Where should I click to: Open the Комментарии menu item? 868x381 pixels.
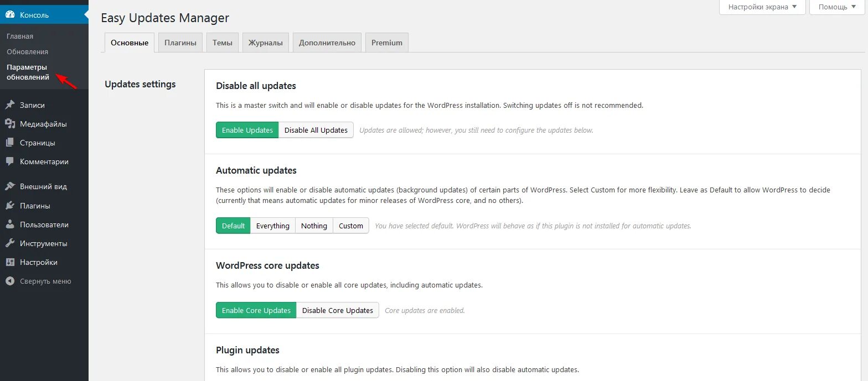point(44,161)
